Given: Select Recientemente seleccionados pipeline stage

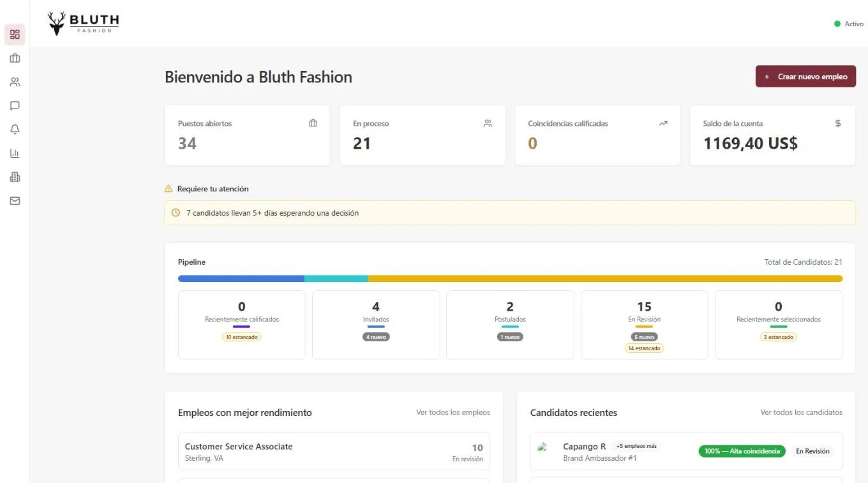Looking at the screenshot, I should pos(779,325).
